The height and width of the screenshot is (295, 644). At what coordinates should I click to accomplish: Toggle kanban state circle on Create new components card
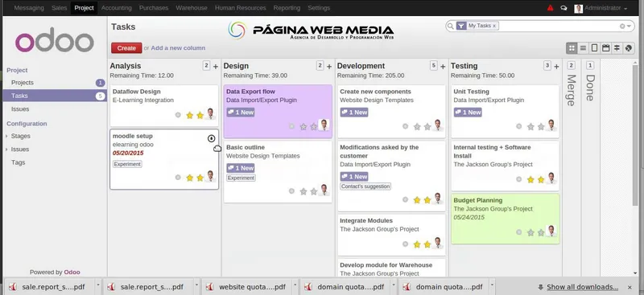point(406,126)
